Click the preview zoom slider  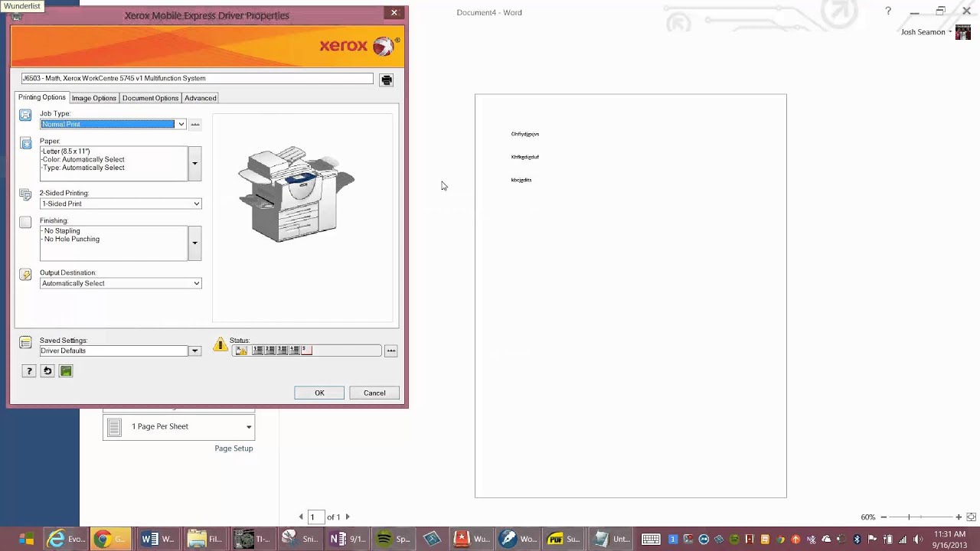920,517
